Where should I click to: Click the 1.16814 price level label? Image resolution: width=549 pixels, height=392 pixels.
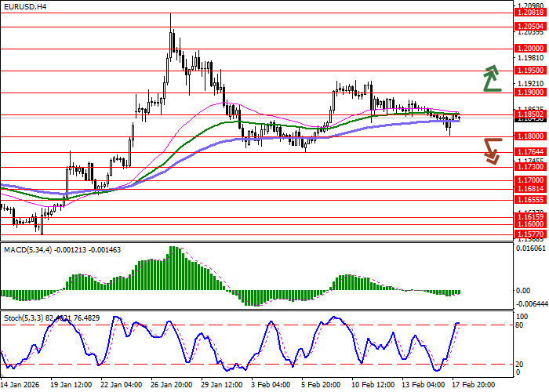(x=529, y=189)
